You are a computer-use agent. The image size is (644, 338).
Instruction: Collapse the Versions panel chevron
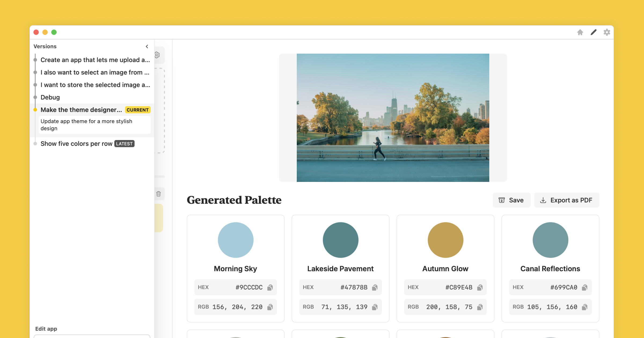147,46
